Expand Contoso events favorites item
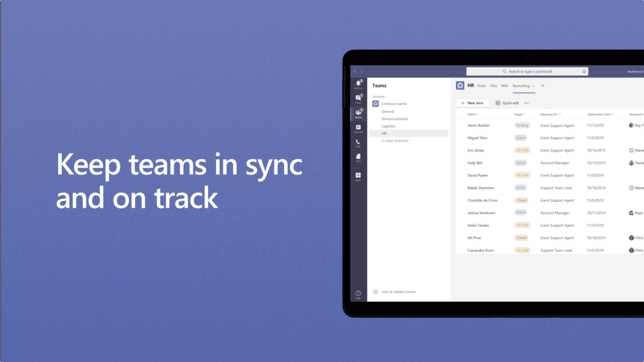 (x=393, y=103)
